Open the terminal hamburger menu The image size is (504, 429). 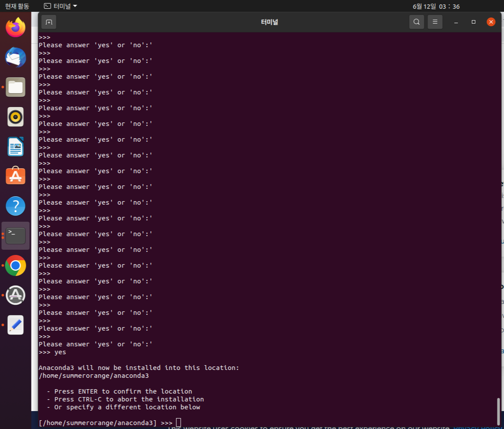(x=434, y=22)
